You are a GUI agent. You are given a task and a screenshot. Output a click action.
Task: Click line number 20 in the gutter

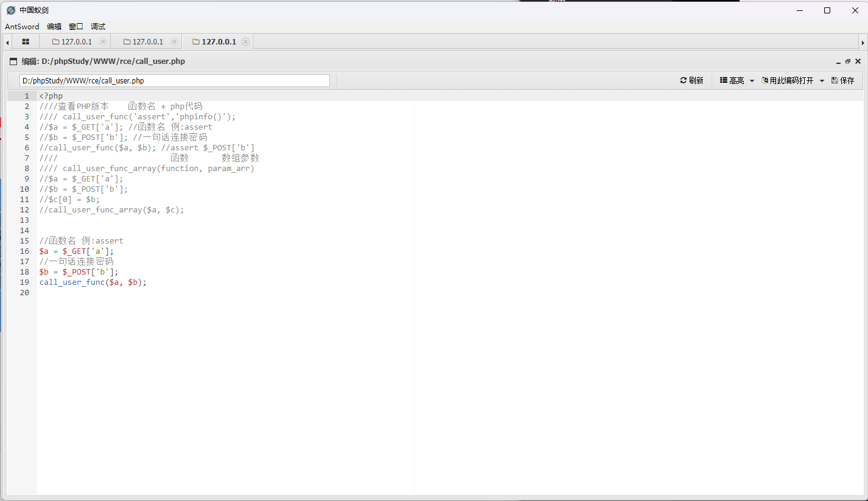click(x=24, y=293)
